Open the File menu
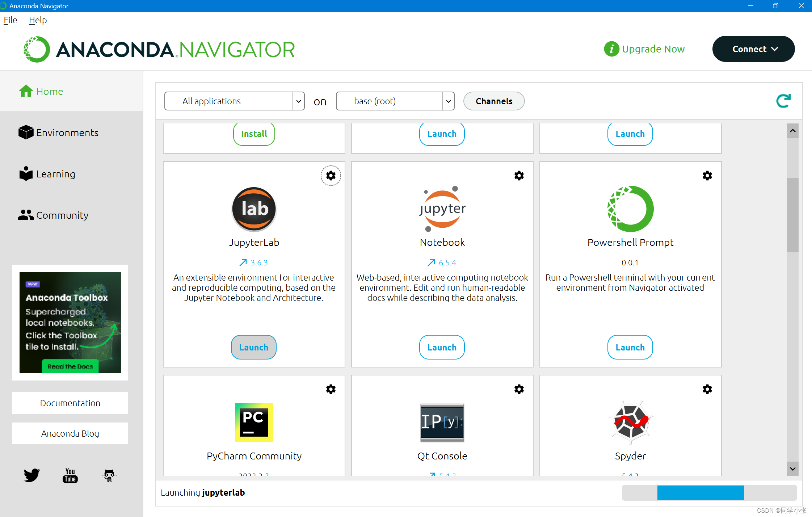 click(10, 20)
